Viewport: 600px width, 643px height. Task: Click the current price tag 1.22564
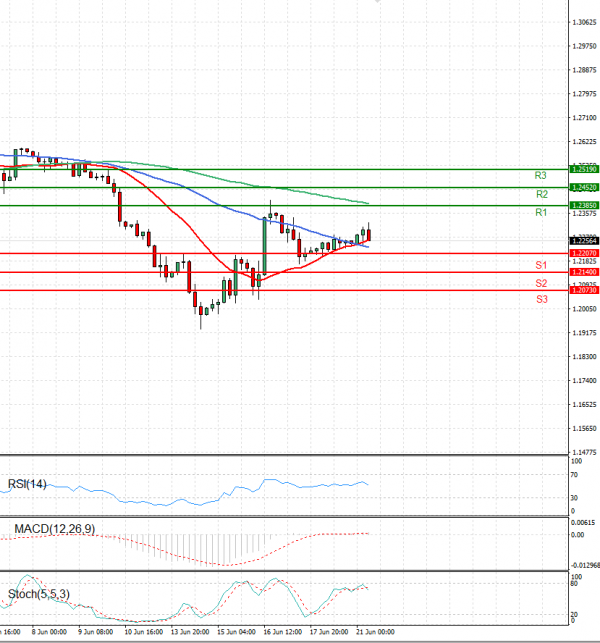pos(584,241)
